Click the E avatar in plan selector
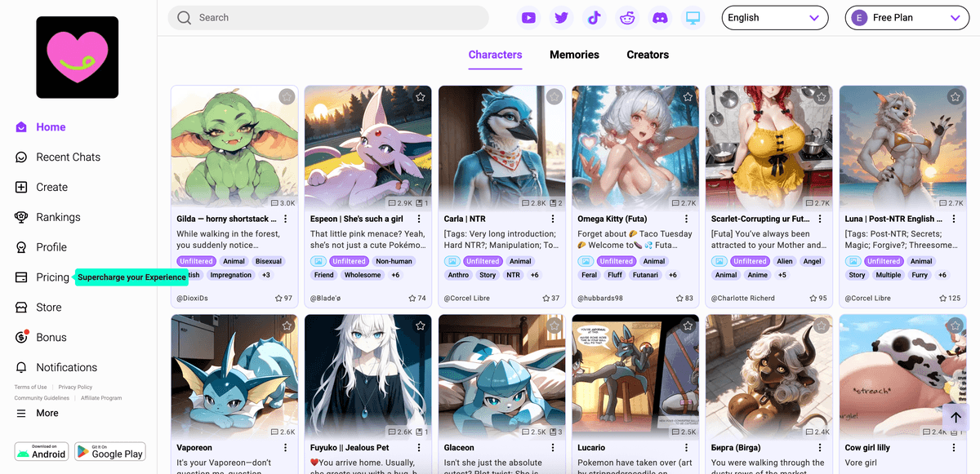The height and width of the screenshot is (474, 980). click(859, 18)
